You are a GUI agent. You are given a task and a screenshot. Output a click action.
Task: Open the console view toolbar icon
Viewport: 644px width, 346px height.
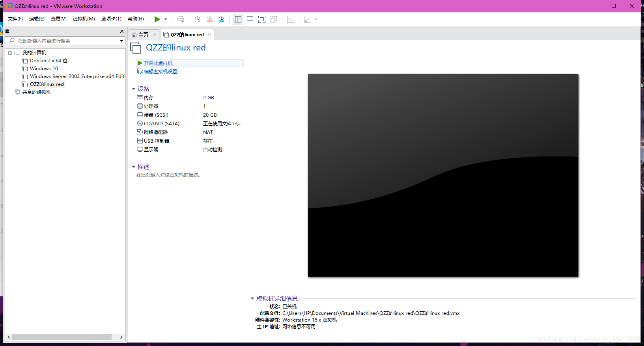click(x=291, y=19)
